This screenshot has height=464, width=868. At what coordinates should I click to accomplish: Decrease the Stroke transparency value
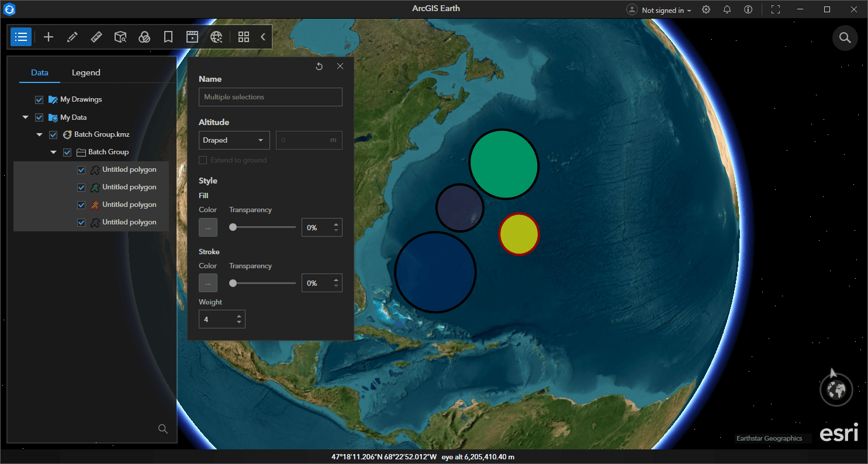336,286
